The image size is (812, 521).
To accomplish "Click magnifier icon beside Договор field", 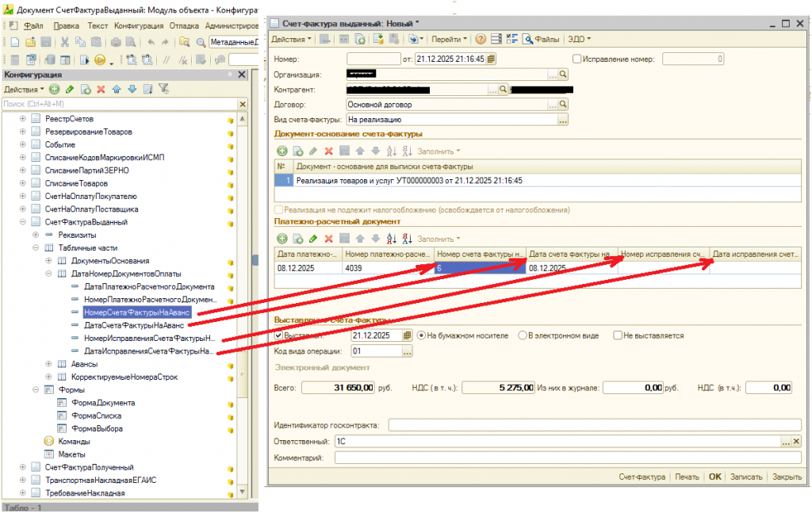I will tap(563, 104).
